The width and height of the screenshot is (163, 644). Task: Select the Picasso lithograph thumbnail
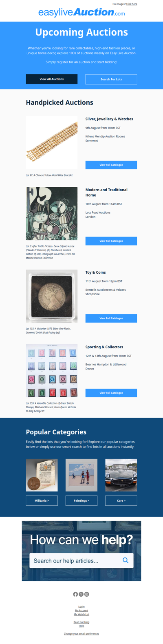point(52,214)
